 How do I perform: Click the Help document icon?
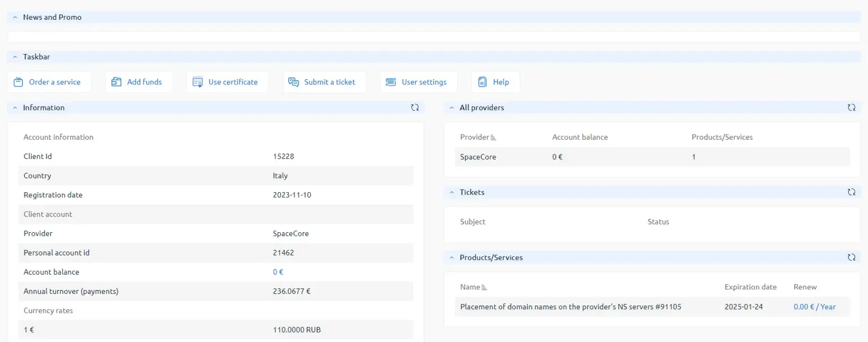point(483,81)
